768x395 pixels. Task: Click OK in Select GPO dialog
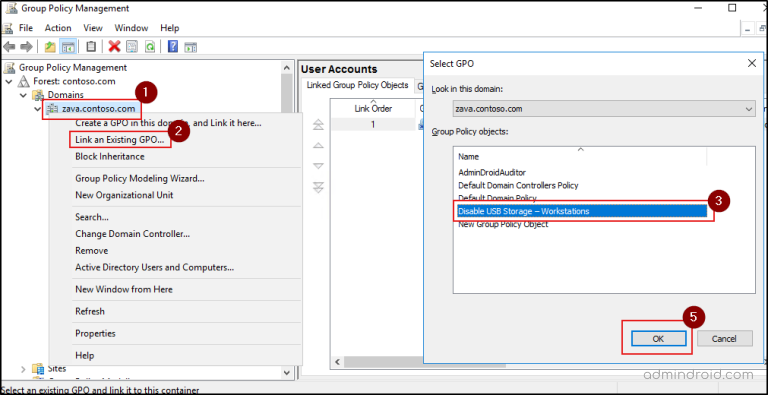click(658, 339)
